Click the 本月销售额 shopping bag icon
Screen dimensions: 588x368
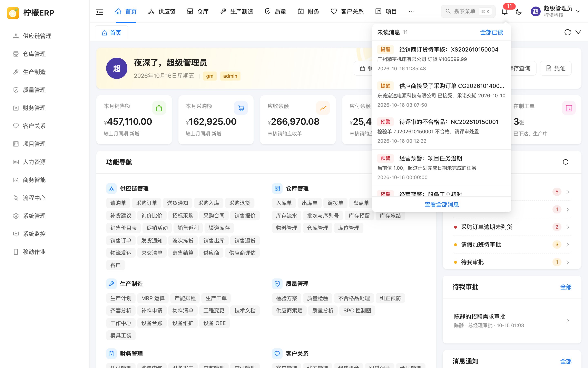point(159,108)
